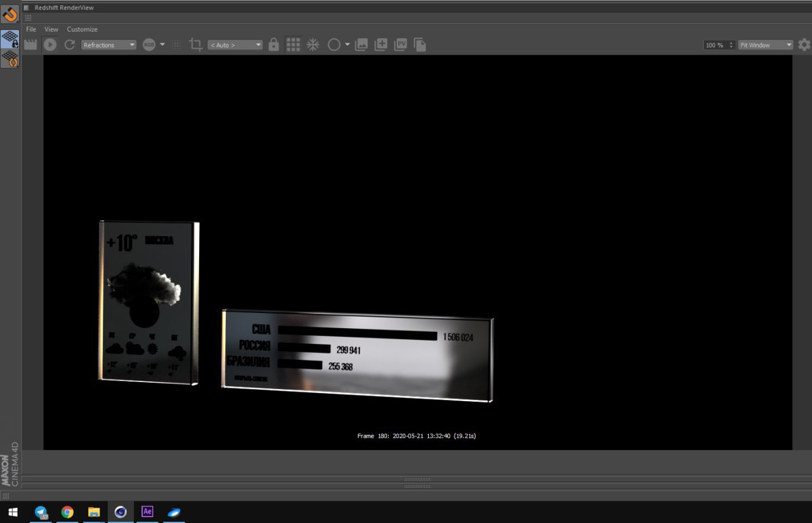Open After Effects from the taskbar

point(147,512)
